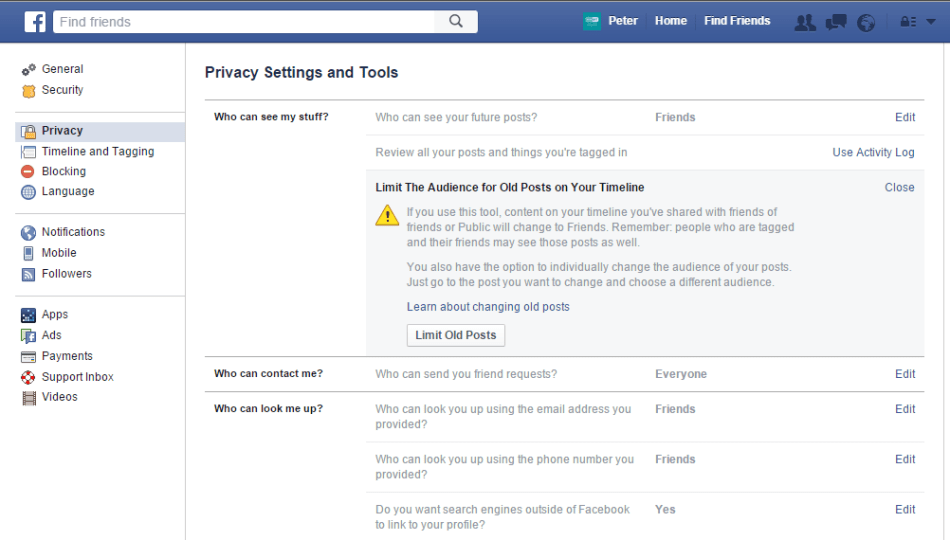Go to Find Friends in top bar

pyautogui.click(x=737, y=21)
